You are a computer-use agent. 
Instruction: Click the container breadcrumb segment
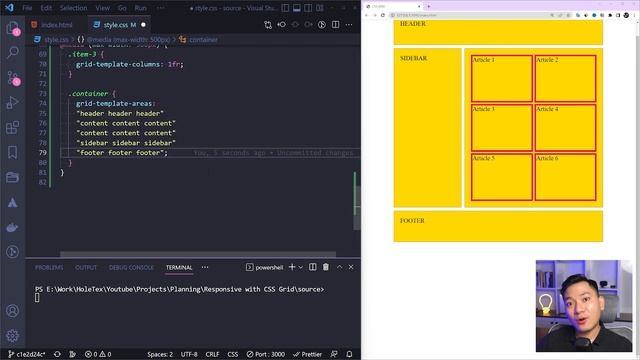(x=199, y=40)
